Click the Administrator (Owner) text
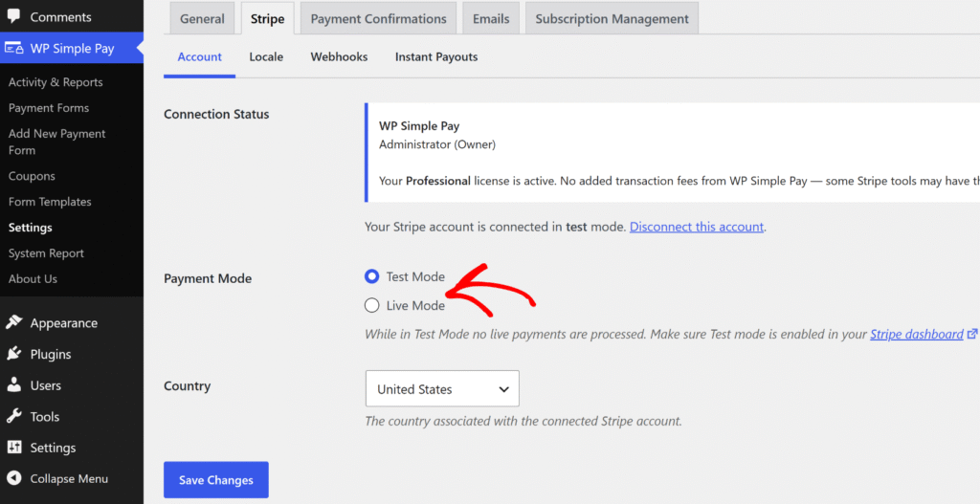The width and height of the screenshot is (980, 504). 437,144
